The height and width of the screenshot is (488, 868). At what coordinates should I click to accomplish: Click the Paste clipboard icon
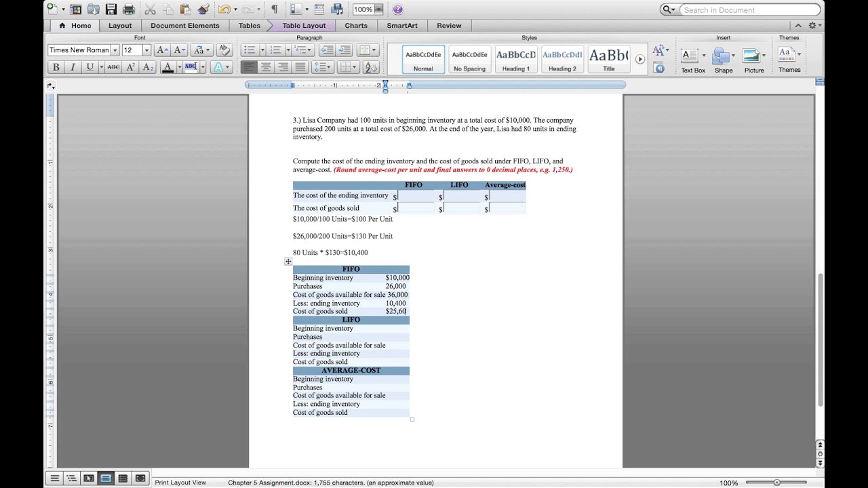tap(186, 9)
